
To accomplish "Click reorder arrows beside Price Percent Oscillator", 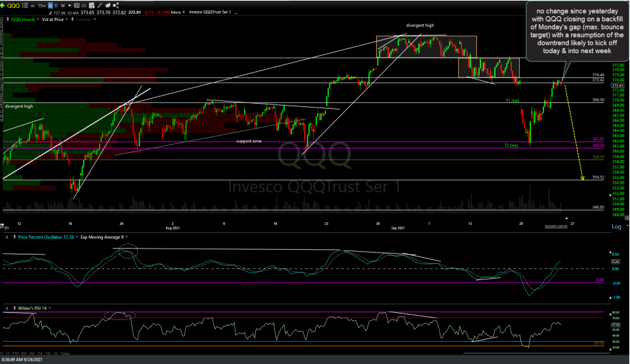I will point(14,237).
